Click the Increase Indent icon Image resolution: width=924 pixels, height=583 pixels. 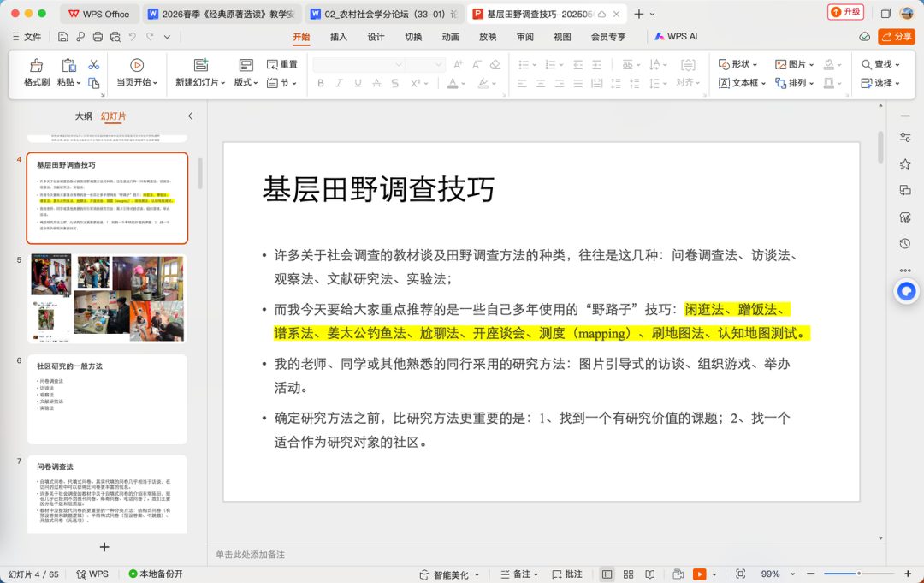[x=597, y=64]
